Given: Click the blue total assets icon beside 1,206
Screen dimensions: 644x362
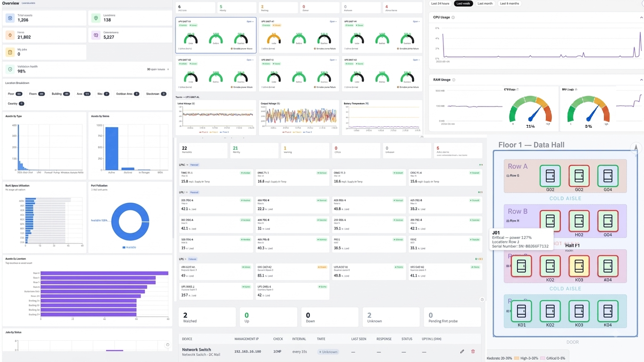Looking at the screenshot, I should click(10, 18).
